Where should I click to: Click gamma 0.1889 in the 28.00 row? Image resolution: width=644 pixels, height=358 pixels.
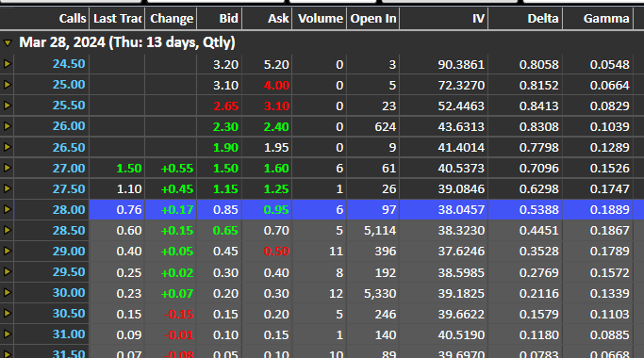[x=609, y=210]
